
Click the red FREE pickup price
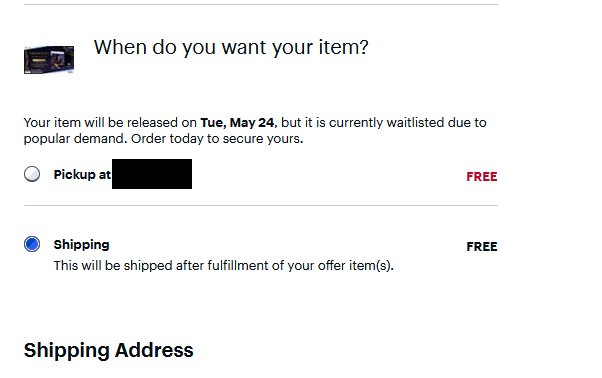482,177
